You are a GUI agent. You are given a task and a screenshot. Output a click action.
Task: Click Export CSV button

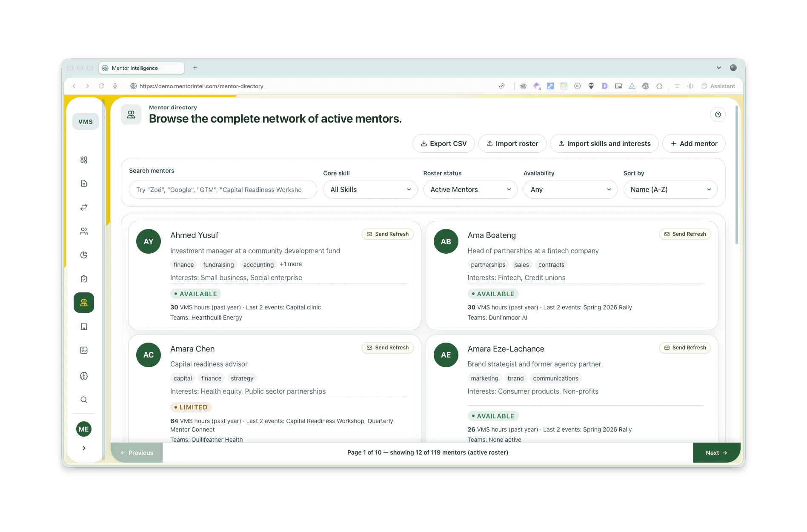(444, 144)
